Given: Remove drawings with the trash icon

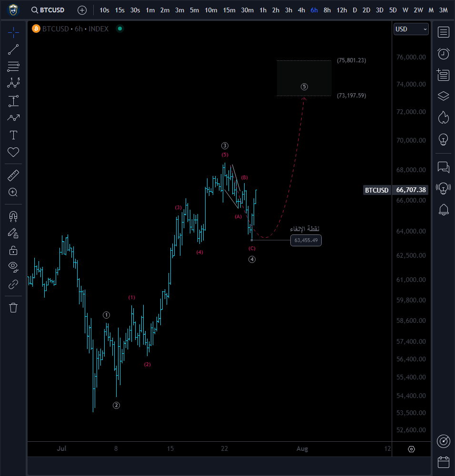Looking at the screenshot, I should 13,308.
